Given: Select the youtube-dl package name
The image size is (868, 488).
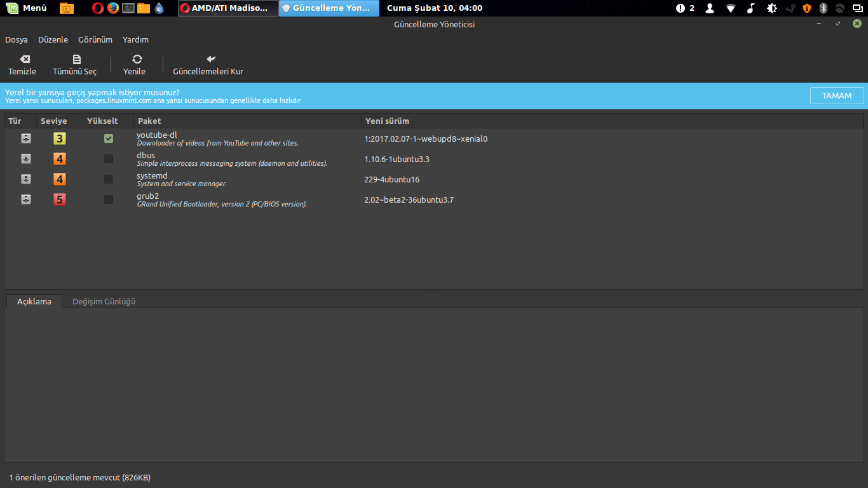Looking at the screenshot, I should [157, 135].
